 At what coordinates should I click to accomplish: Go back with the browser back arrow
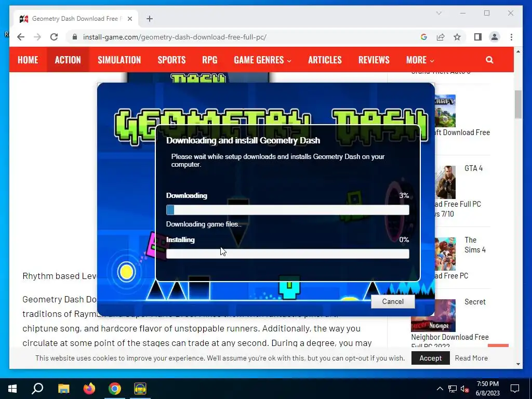pyautogui.click(x=21, y=37)
